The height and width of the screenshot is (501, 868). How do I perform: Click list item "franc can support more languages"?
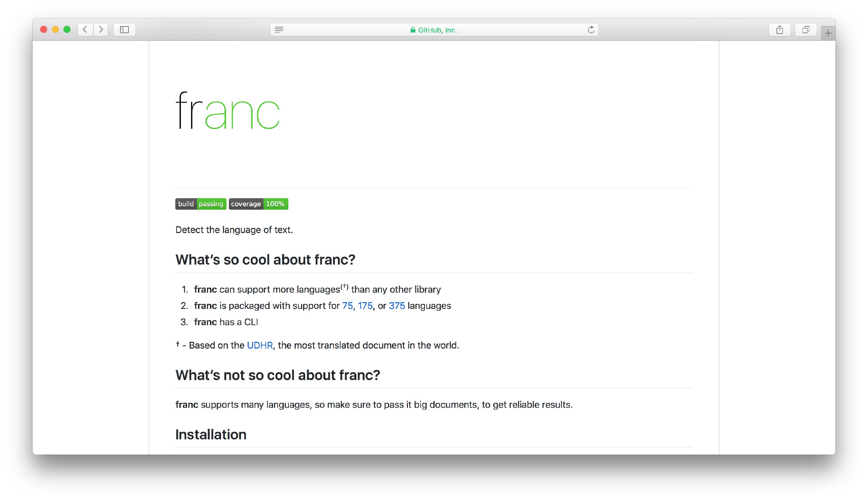(x=317, y=289)
